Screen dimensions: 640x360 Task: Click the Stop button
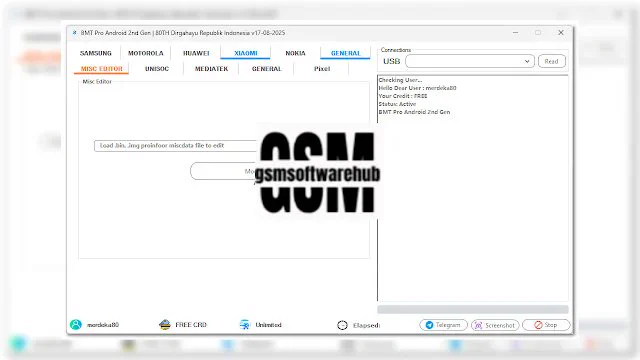(x=546, y=325)
